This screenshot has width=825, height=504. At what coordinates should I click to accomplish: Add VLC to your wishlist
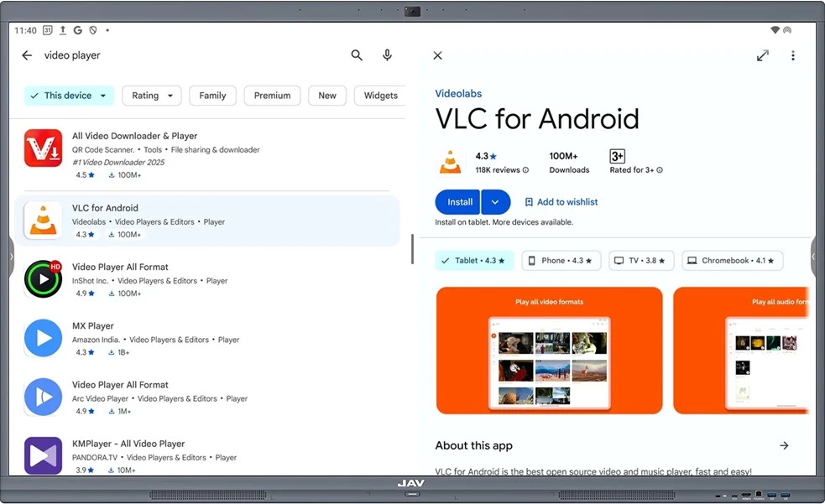coord(561,201)
